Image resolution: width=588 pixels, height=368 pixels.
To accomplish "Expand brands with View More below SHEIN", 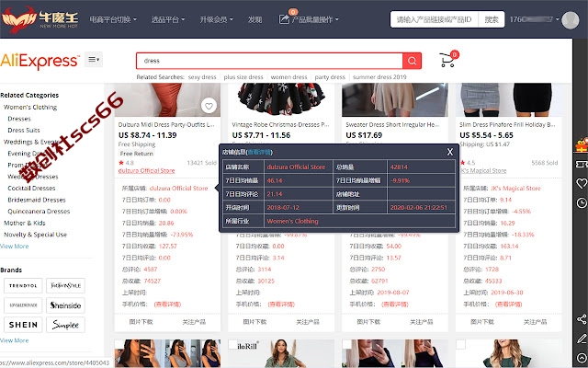I will (15, 340).
